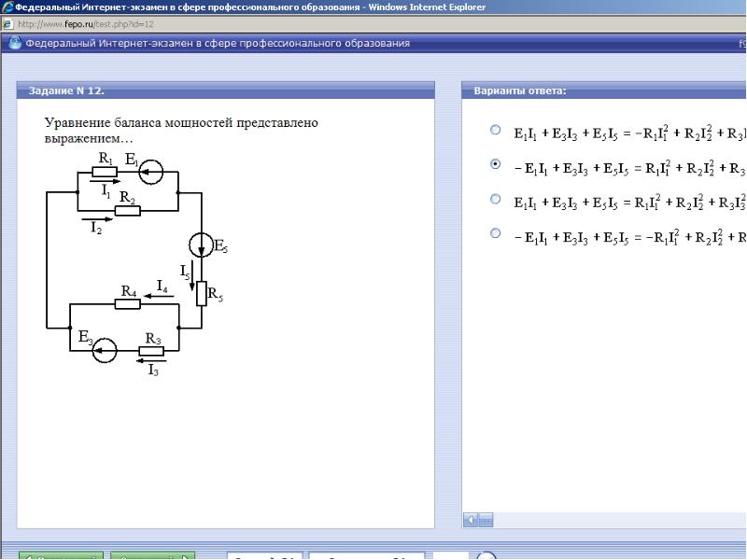Choose the third answer radio button

coord(496,199)
